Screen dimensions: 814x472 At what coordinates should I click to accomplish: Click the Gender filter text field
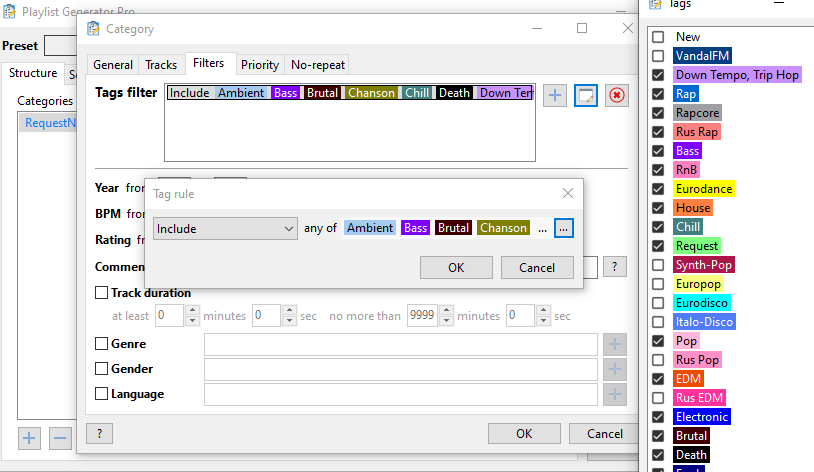(401, 370)
